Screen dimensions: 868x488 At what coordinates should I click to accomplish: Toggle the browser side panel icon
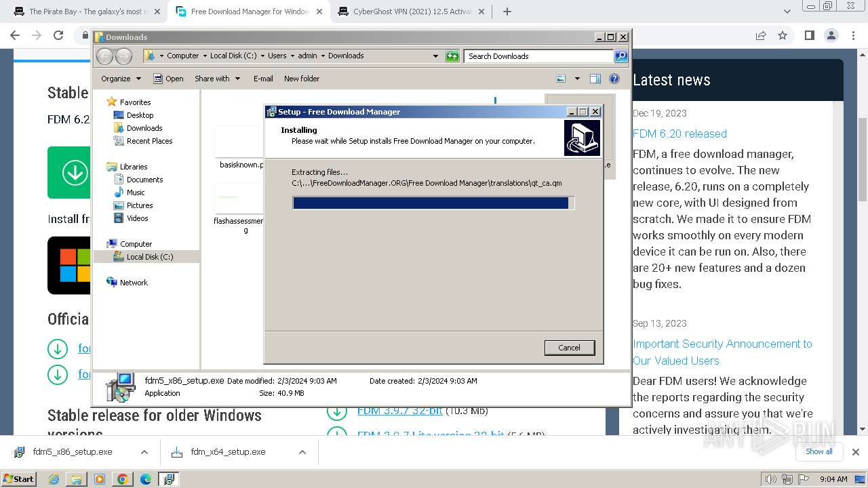809,35
